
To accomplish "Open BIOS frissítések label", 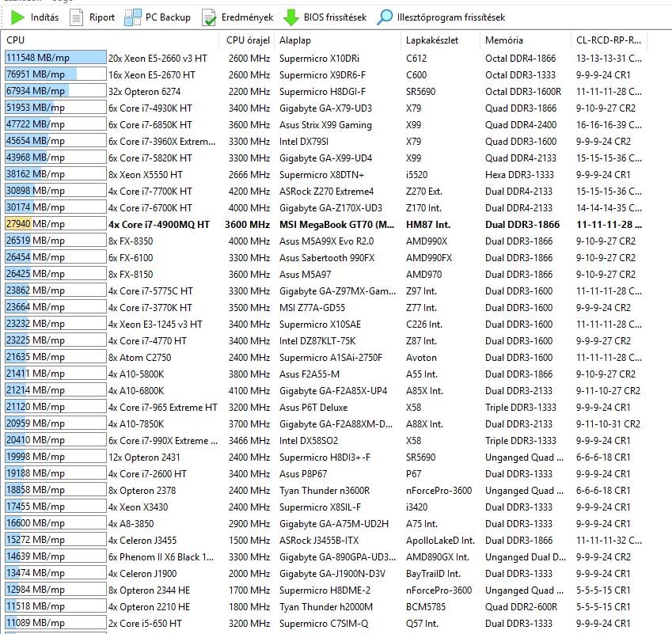I will pos(335,17).
